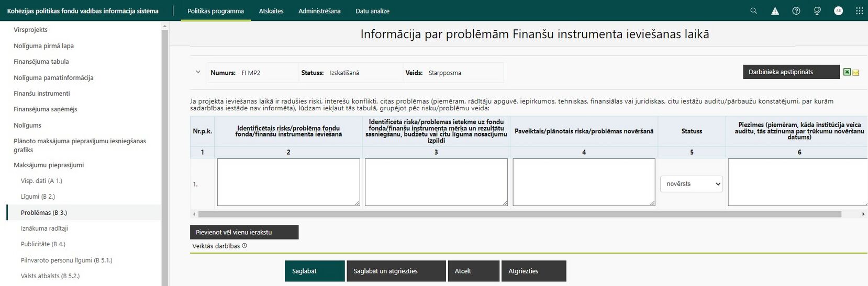
Task: Click the warning triangle alerts icon
Action: pos(775,11)
